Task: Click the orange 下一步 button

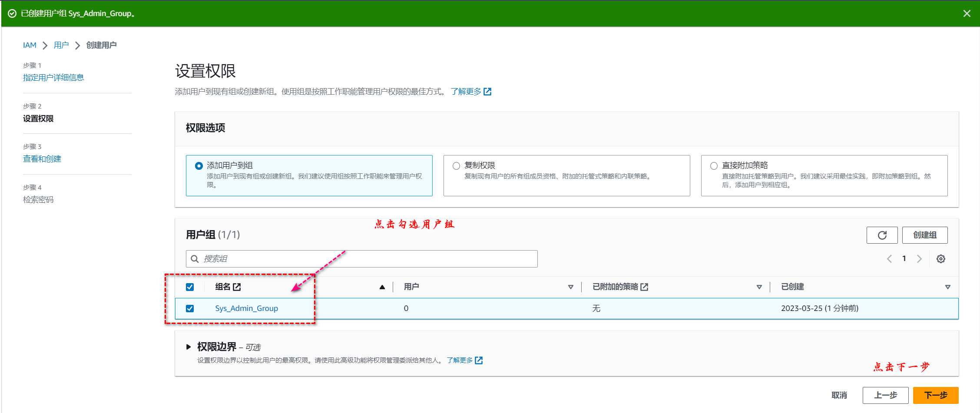Action: (936, 395)
